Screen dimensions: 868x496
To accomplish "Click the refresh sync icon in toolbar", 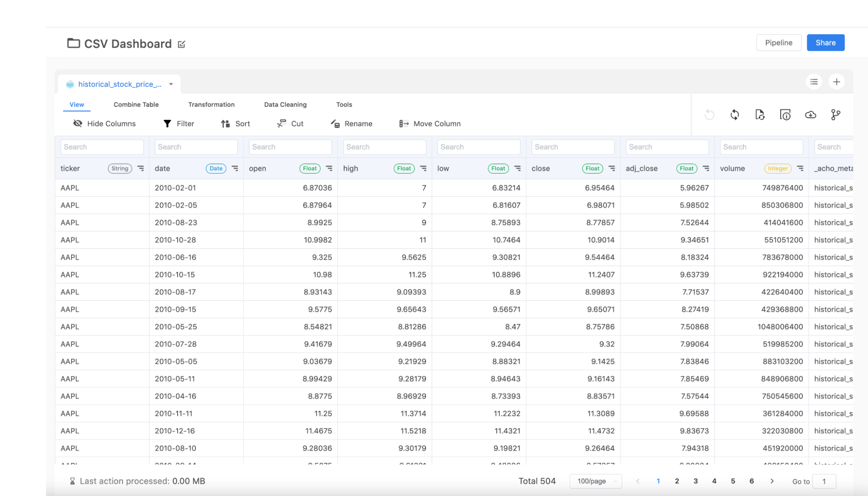I will click(734, 115).
